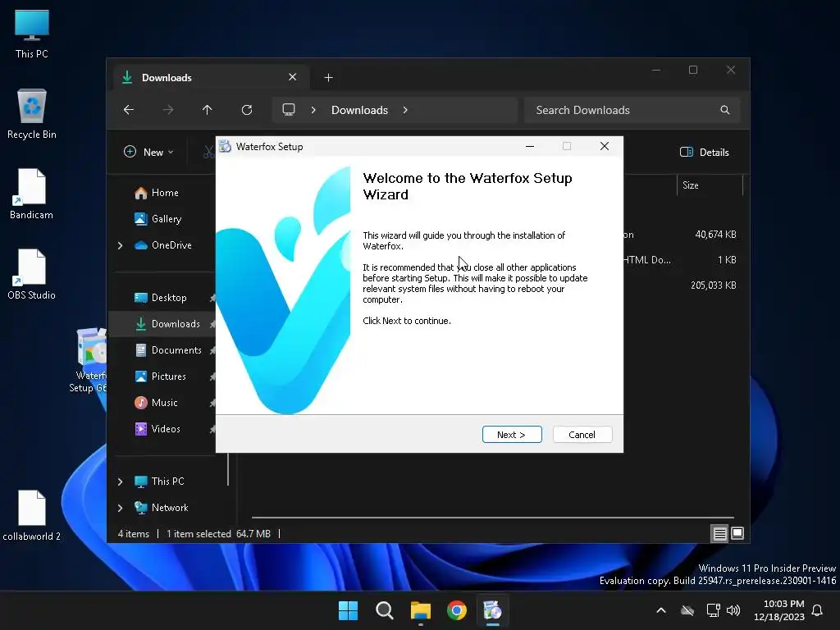Expand the Network tree node
840x630 pixels.
(x=120, y=508)
